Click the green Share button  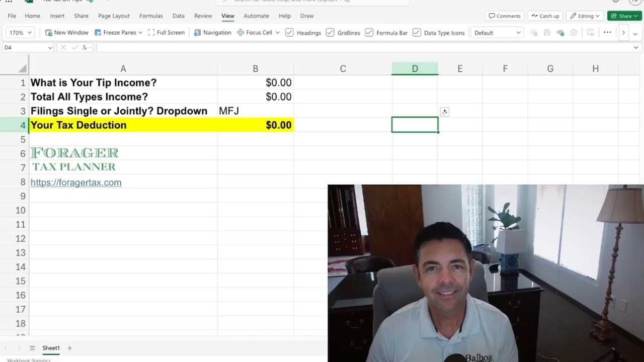point(624,16)
